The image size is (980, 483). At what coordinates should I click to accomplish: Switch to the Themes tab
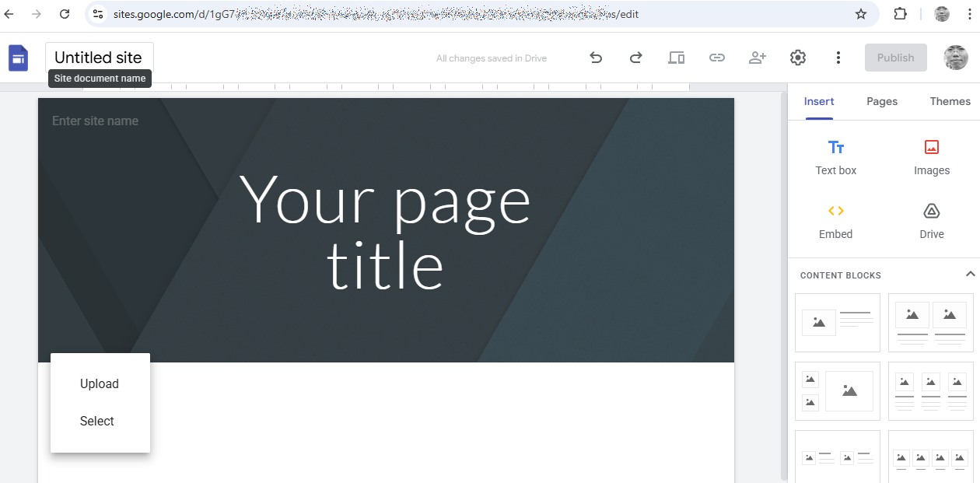click(950, 101)
